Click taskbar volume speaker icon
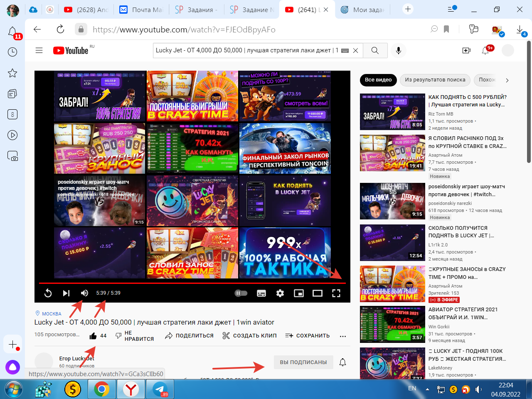The image size is (532, 399). coord(479,389)
